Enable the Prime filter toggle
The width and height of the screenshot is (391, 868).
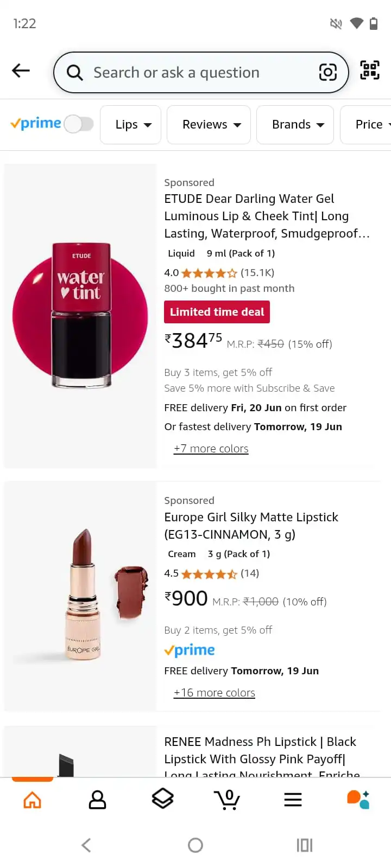(x=79, y=124)
